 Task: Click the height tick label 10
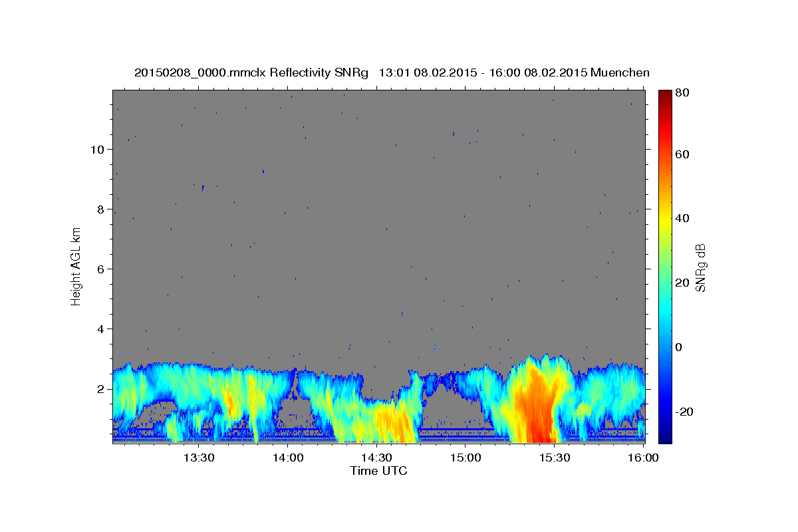tap(98, 150)
